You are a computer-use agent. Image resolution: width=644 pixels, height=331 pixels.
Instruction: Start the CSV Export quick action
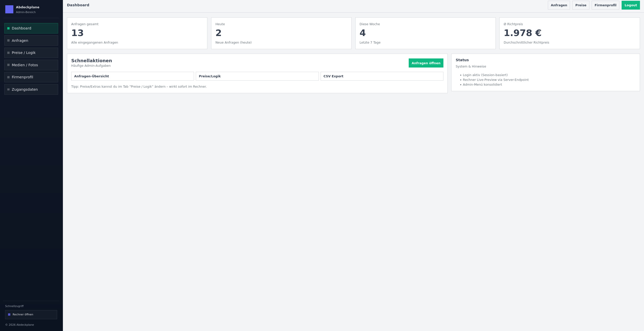click(382, 76)
